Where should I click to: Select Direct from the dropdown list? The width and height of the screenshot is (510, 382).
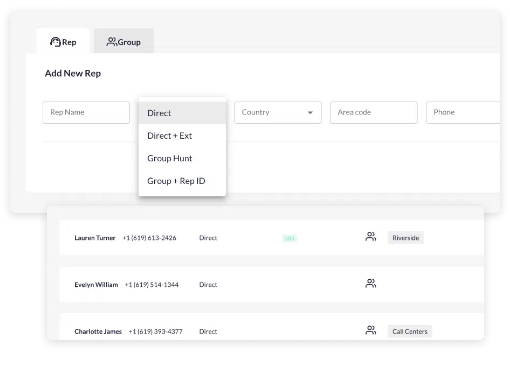coord(182,113)
